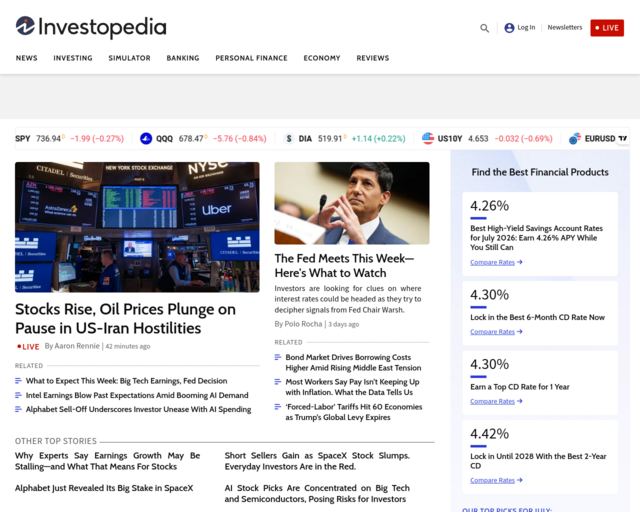Viewport: 640px width, 512px height.
Task: Click Best High-Yield Savings Account Rates text
Action: click(536, 238)
